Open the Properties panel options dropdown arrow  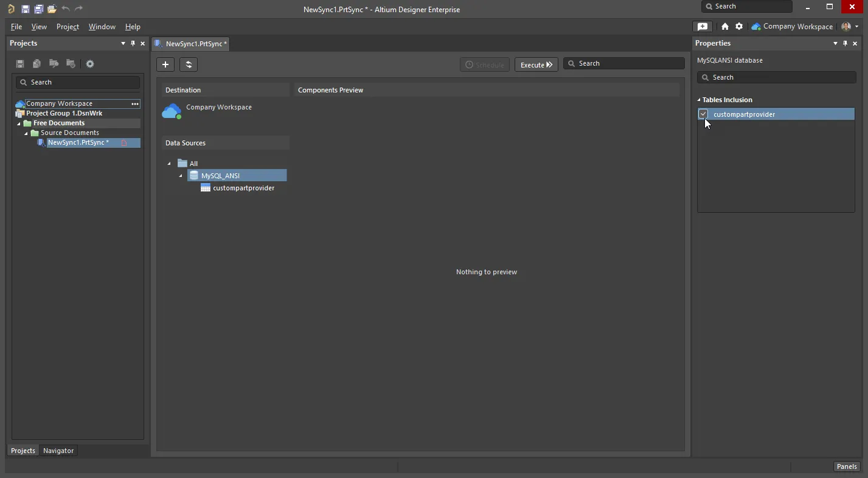[x=835, y=43]
